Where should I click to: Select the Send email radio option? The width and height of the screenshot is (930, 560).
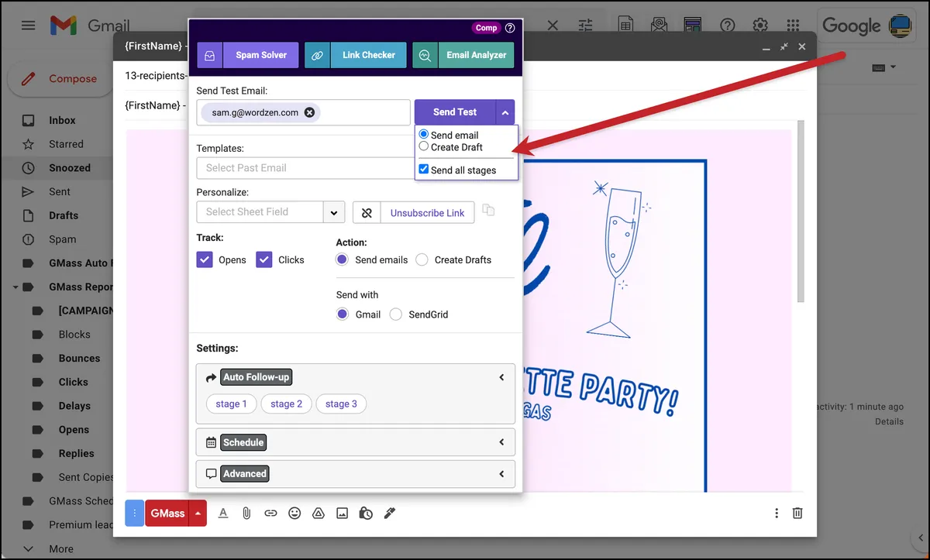click(424, 135)
